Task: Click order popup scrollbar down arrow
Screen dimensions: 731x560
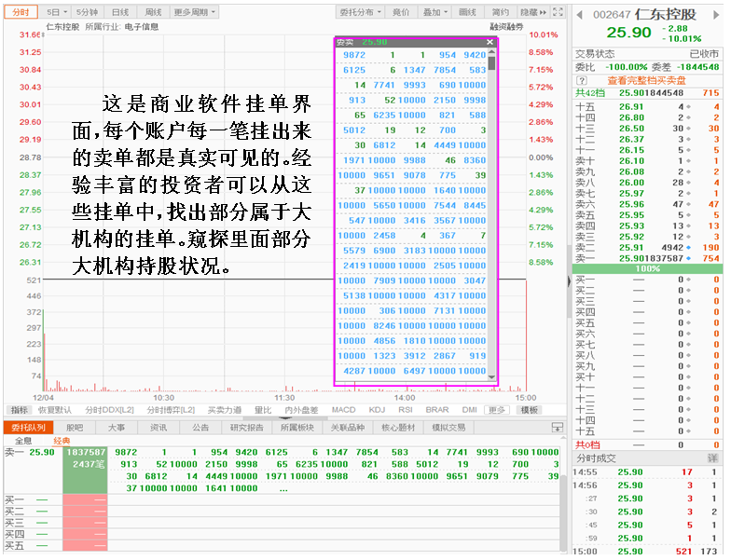Action: click(491, 376)
